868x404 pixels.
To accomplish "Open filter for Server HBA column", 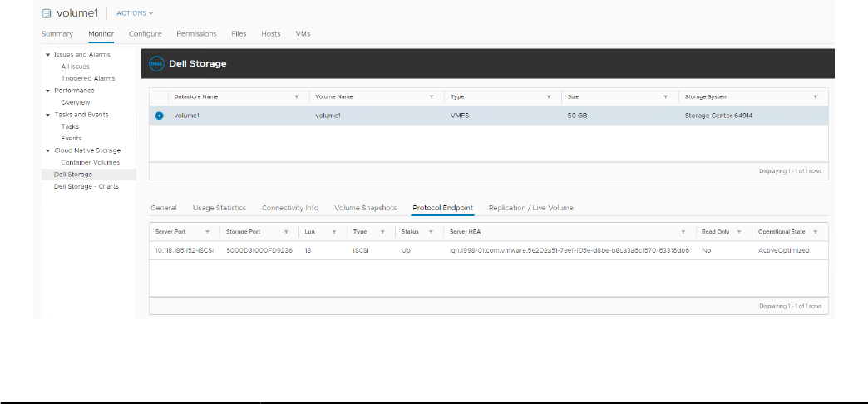I will coord(683,232).
